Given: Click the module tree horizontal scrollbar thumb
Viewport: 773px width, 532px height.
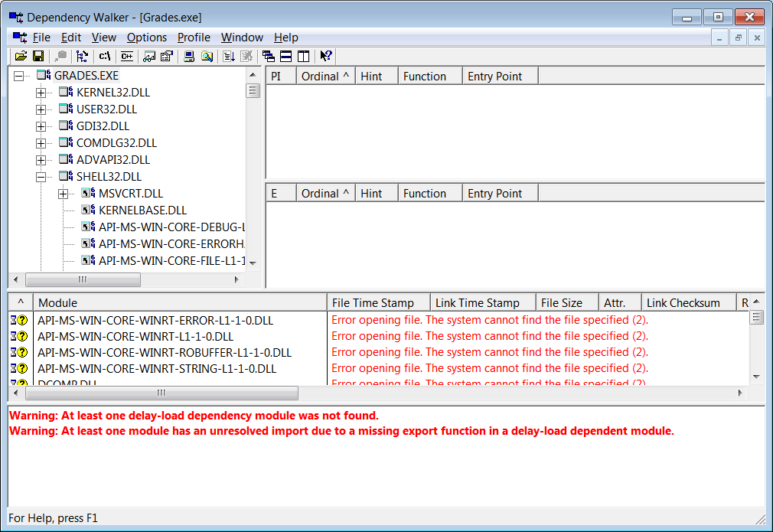Looking at the screenshot, I should 83,279.
